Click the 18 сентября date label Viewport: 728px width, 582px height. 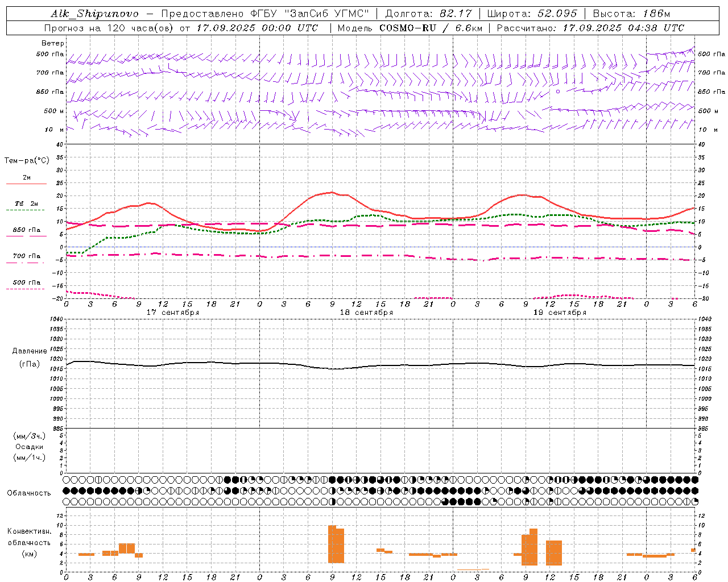pos(366,313)
